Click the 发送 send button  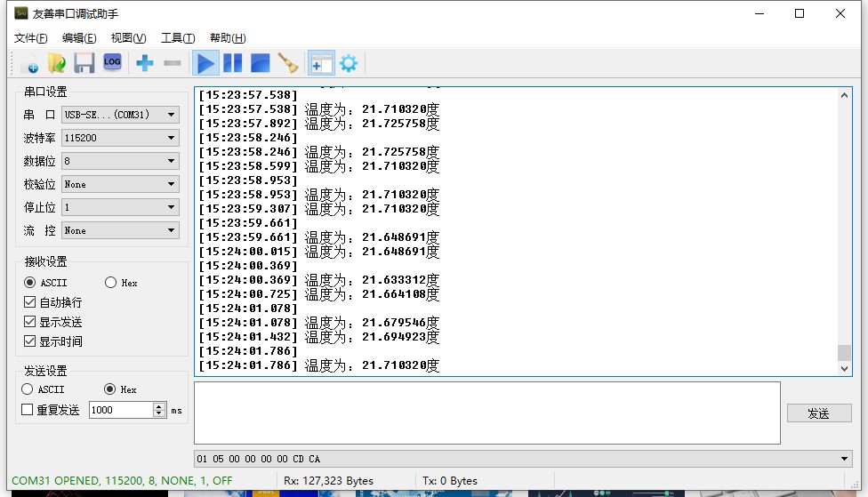[819, 413]
